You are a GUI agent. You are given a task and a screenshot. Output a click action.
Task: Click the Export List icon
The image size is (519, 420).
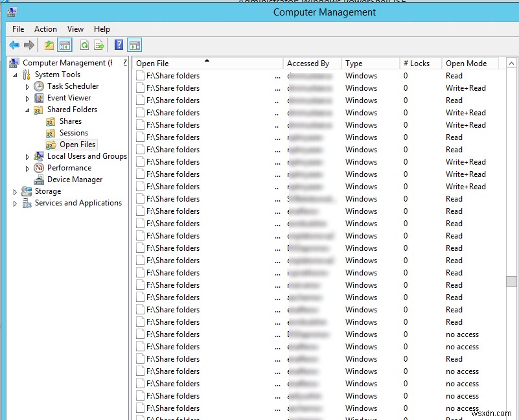pos(98,45)
